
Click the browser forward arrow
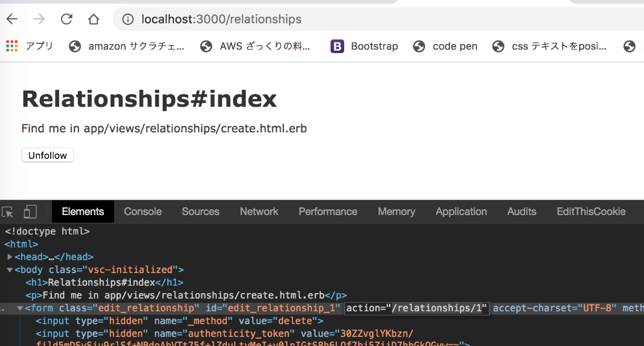tap(39, 19)
